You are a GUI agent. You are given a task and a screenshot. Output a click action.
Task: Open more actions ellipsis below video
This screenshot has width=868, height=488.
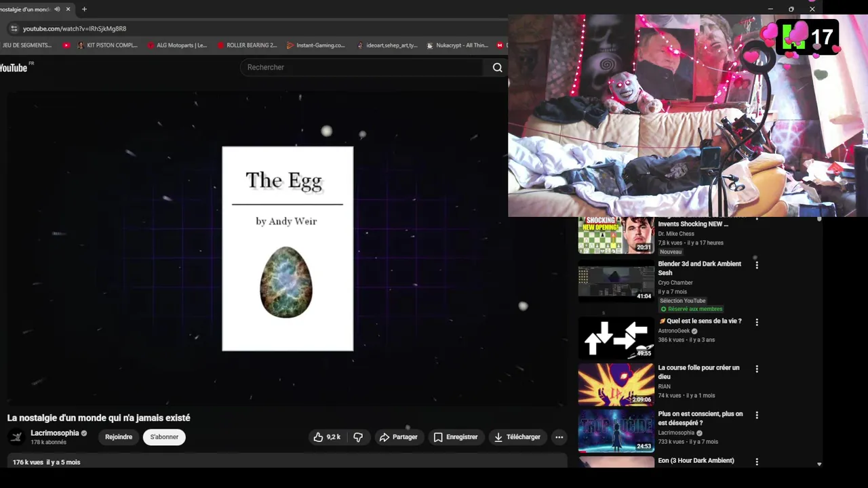(x=559, y=437)
